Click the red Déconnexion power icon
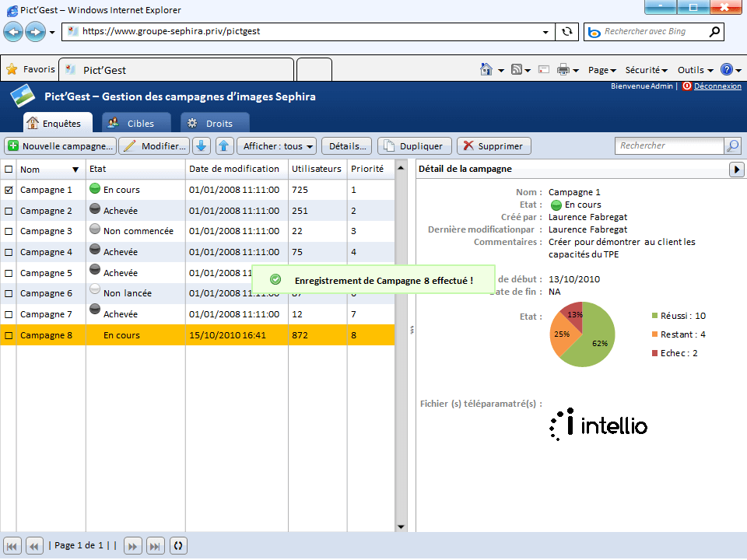Screen dimensions: 747x560 pyautogui.click(x=686, y=86)
